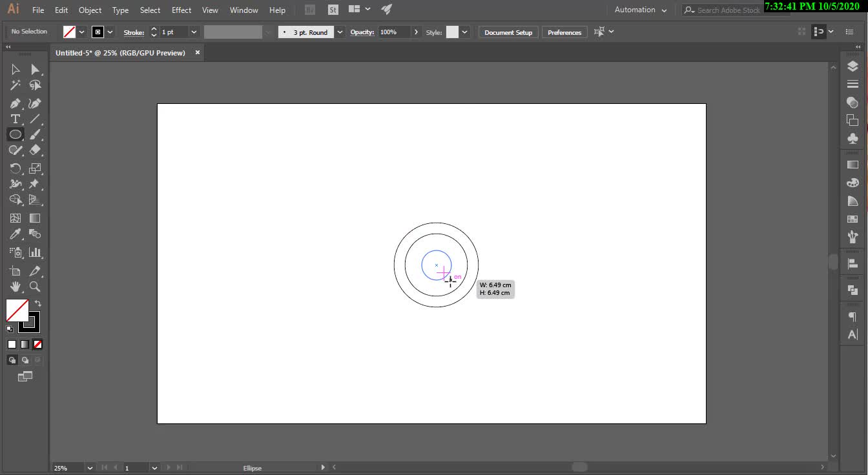868x475 pixels.
Task: Choose the Hand tool
Action: pos(15,287)
